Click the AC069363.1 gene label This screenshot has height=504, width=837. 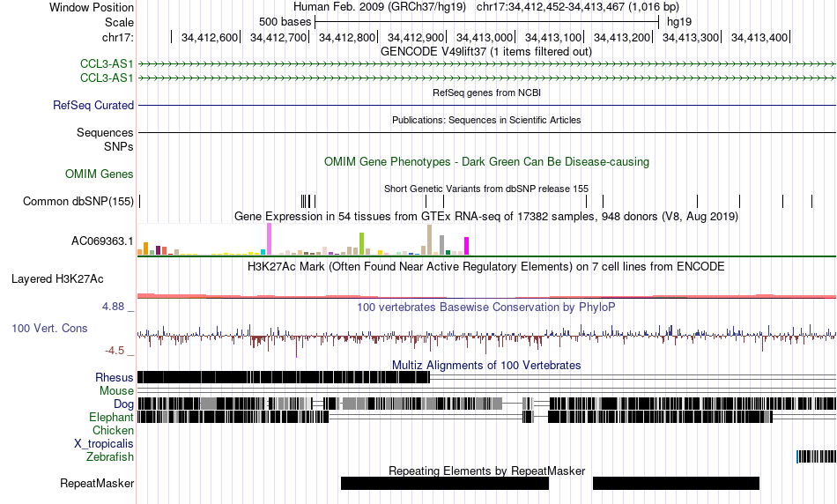(x=102, y=241)
